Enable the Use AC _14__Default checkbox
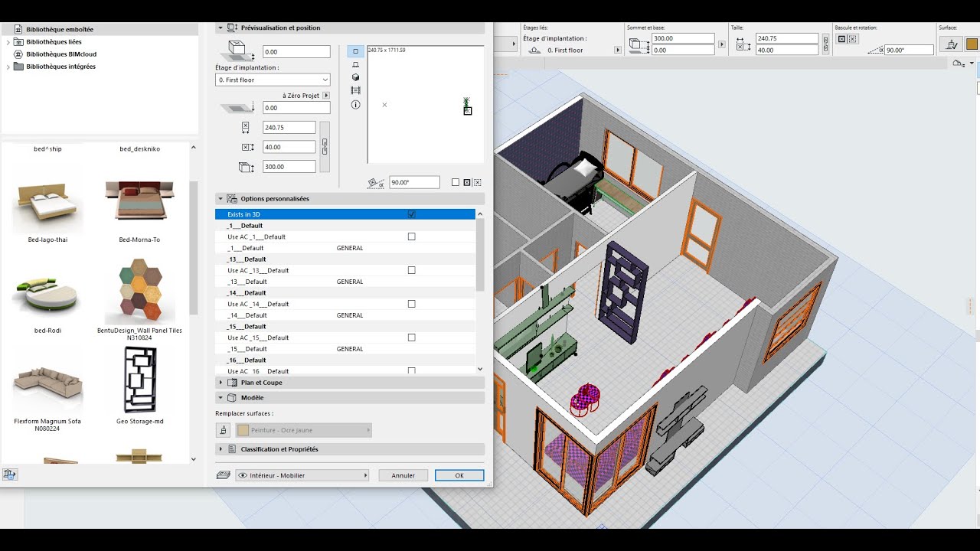The image size is (980, 551). click(412, 304)
